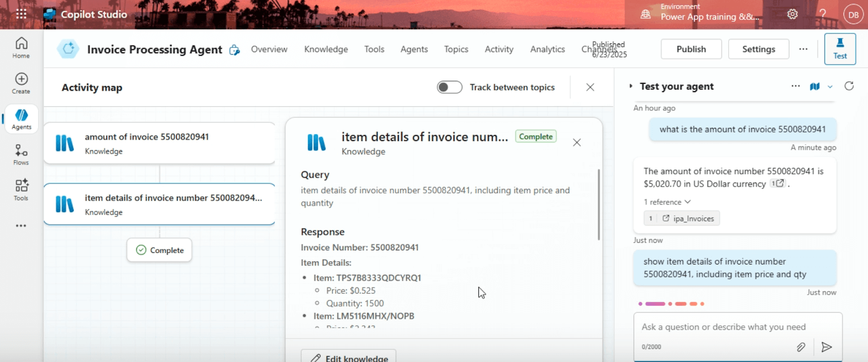Click Price: $0.525 line
The width and height of the screenshot is (868, 362).
tap(351, 290)
